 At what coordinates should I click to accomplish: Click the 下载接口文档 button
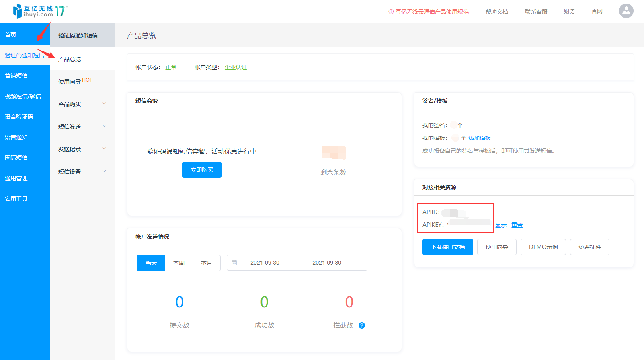[448, 247]
